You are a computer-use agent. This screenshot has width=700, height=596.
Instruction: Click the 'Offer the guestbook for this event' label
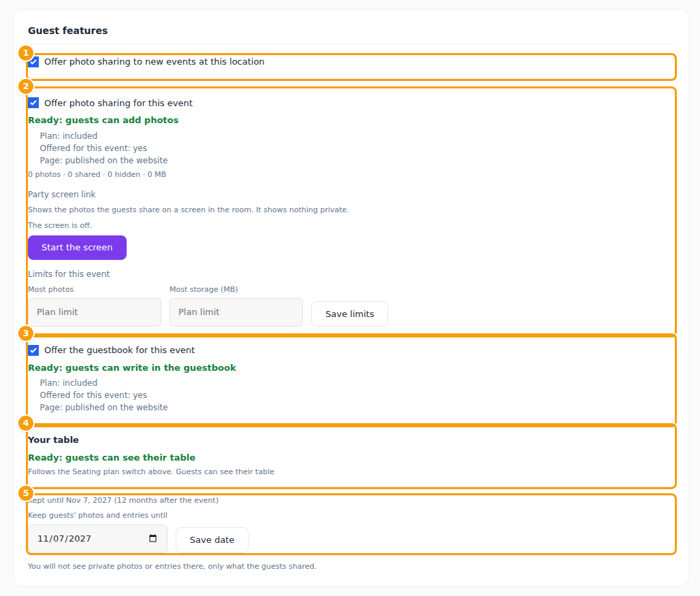click(x=120, y=350)
